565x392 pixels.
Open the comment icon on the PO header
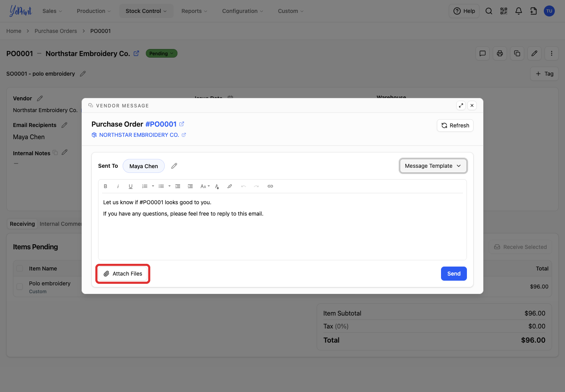[483, 53]
